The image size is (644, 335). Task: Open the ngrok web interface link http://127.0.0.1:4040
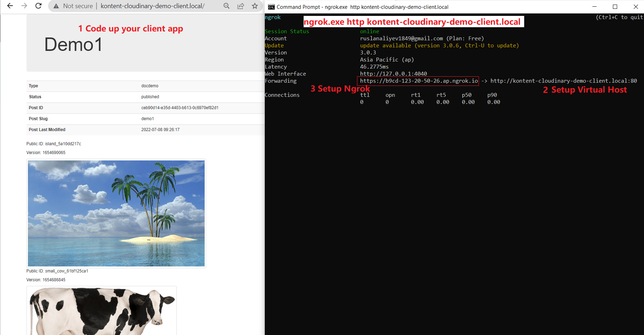(x=393, y=74)
